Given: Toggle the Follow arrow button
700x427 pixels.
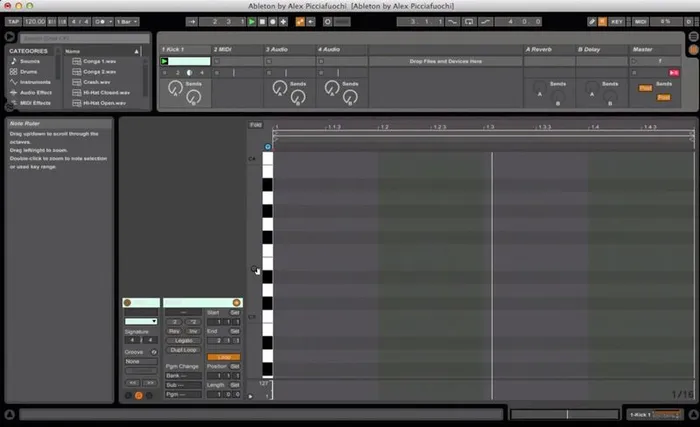Looking at the screenshot, I should click(x=192, y=21).
